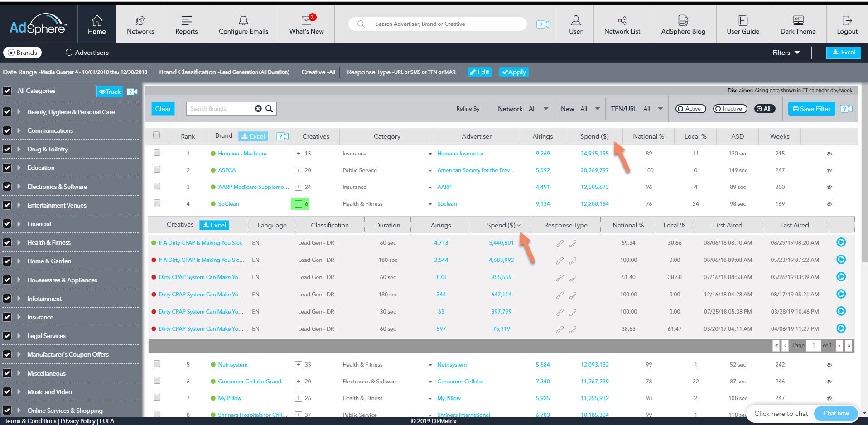Open the Privacy Policy link
868x425 pixels.
77,421
